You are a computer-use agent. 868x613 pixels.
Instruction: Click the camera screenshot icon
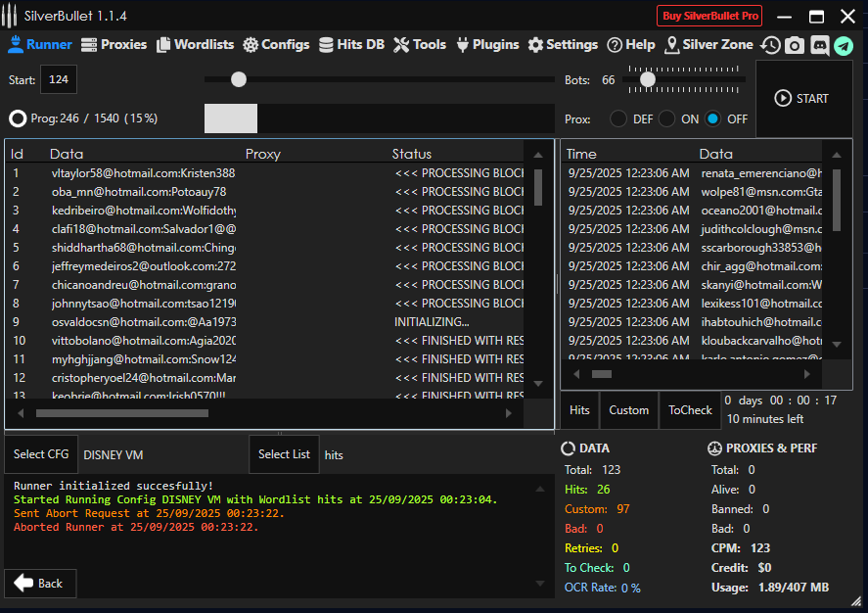coord(795,45)
